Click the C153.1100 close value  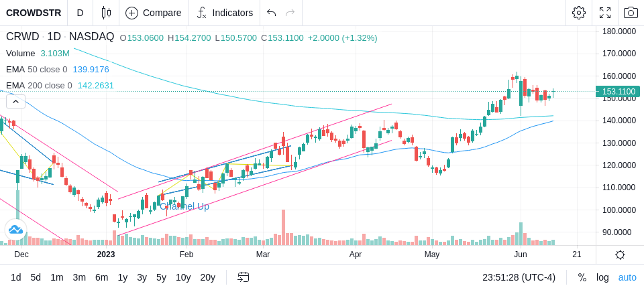[282, 38]
